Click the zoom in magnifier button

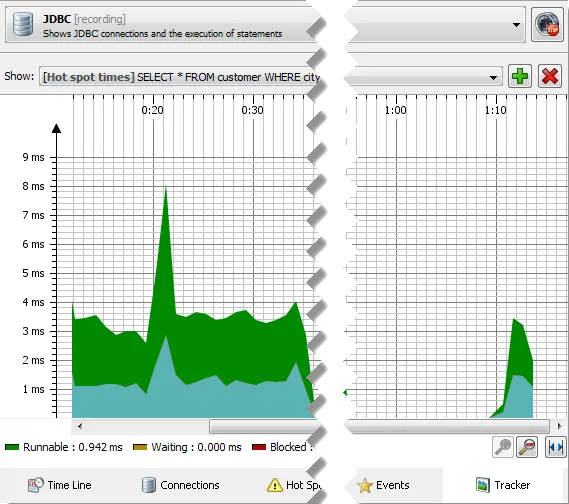[x=503, y=447]
